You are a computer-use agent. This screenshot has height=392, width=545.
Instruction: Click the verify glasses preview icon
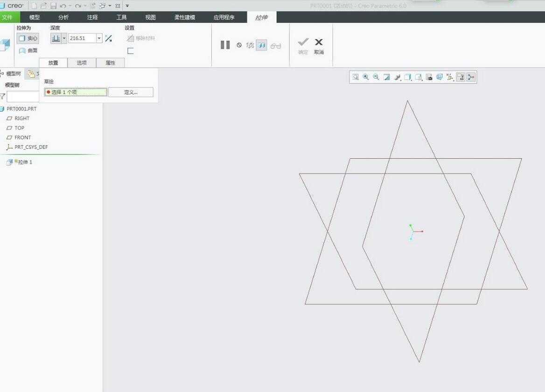(x=276, y=46)
